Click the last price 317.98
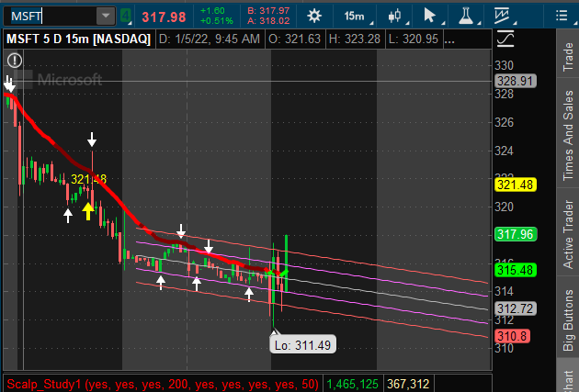The height and width of the screenshot is (392, 579). pyautogui.click(x=164, y=17)
